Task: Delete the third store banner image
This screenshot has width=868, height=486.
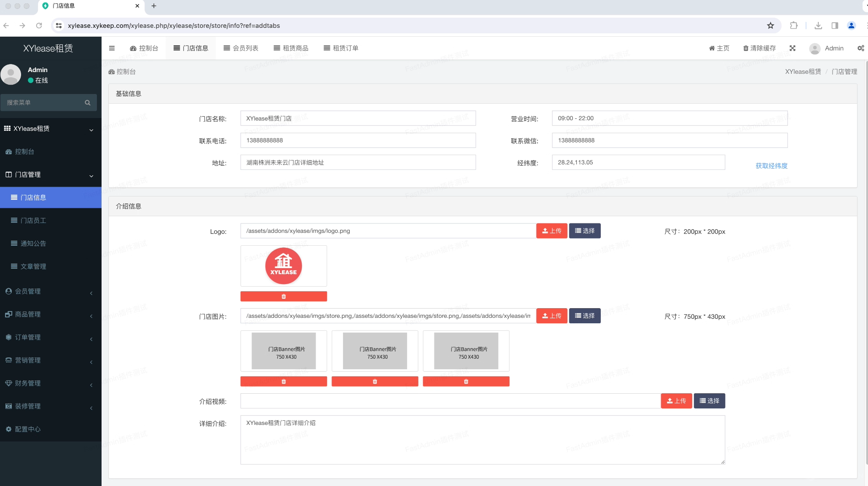Action: (x=466, y=381)
